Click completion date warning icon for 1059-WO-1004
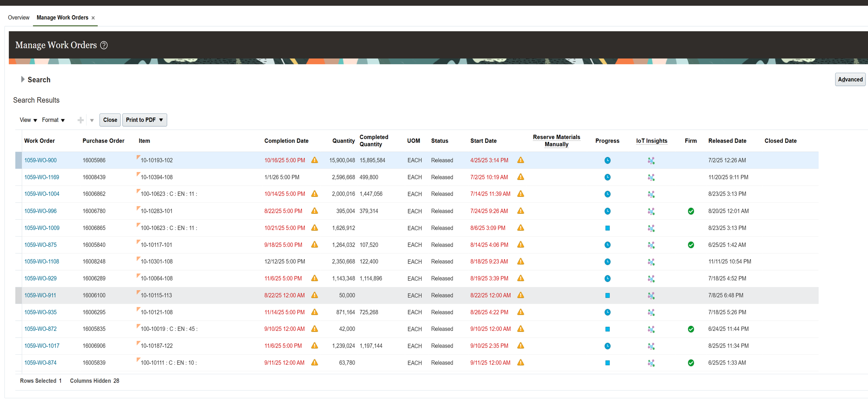The height and width of the screenshot is (410, 868). tap(315, 194)
